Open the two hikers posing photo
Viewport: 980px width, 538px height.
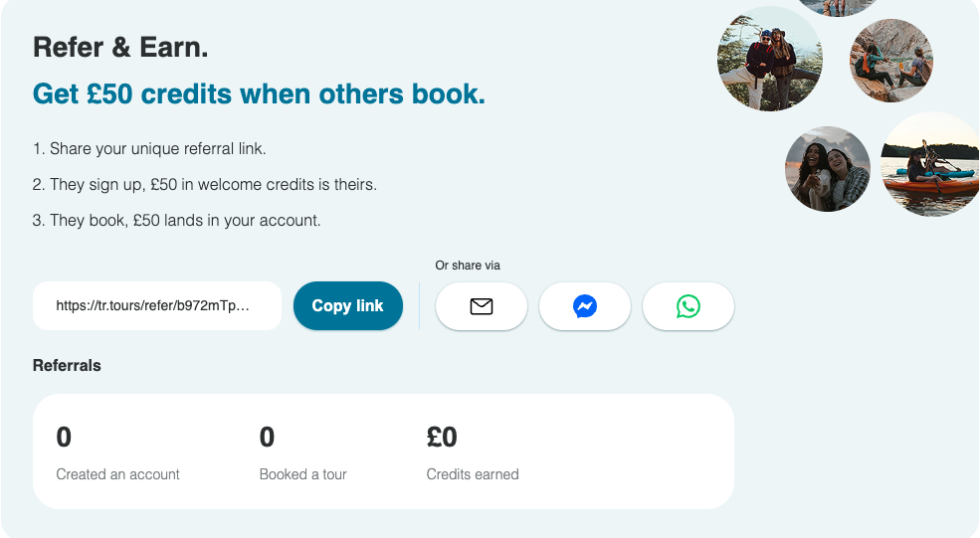(770, 59)
